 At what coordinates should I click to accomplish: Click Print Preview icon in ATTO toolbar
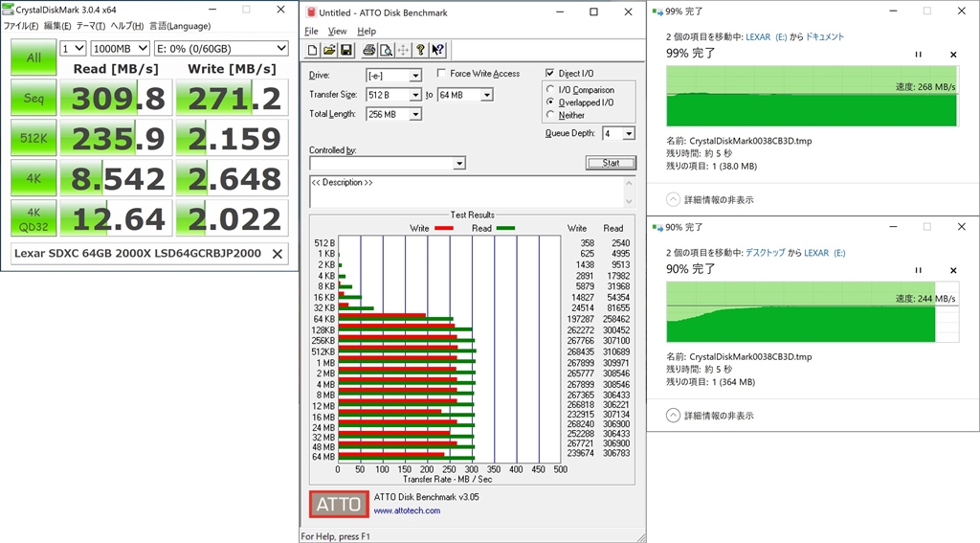(387, 51)
